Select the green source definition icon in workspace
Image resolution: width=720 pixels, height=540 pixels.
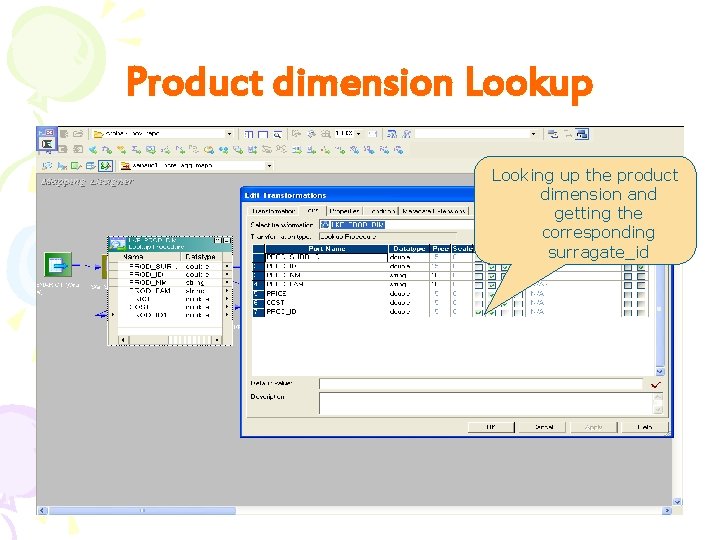pos(57,265)
